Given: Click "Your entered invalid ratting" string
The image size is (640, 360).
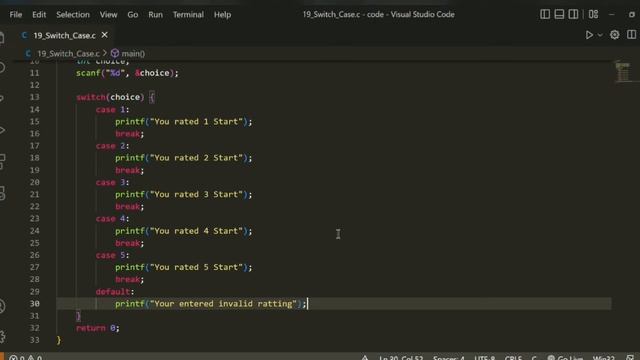Looking at the screenshot, I should 223,304.
